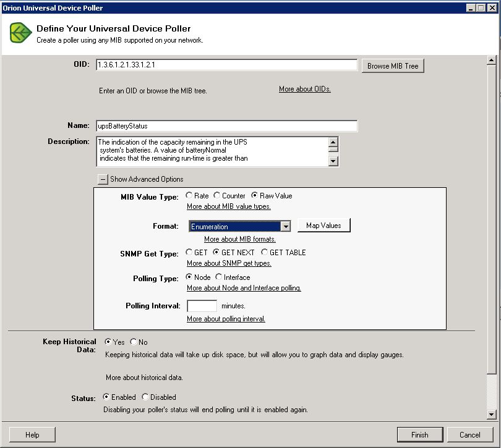Set polling type to Interface
The image size is (501, 448).
click(218, 277)
